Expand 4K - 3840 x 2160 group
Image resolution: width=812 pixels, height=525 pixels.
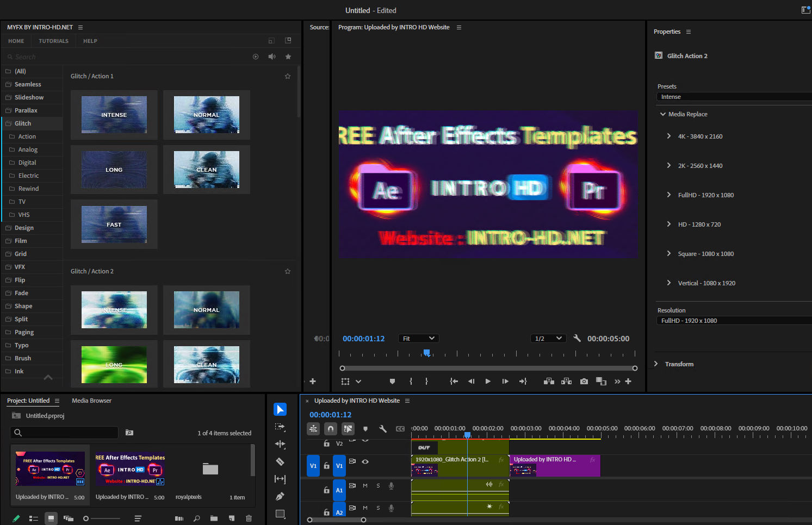[x=668, y=136]
